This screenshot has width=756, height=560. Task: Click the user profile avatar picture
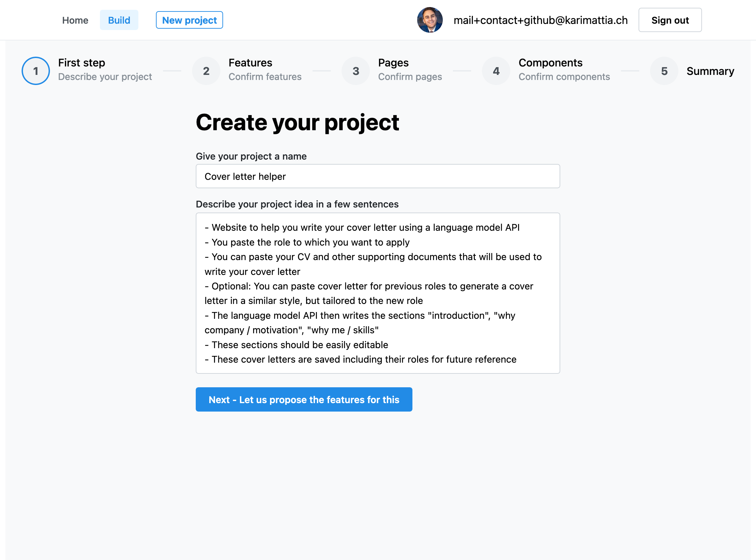pos(429,20)
